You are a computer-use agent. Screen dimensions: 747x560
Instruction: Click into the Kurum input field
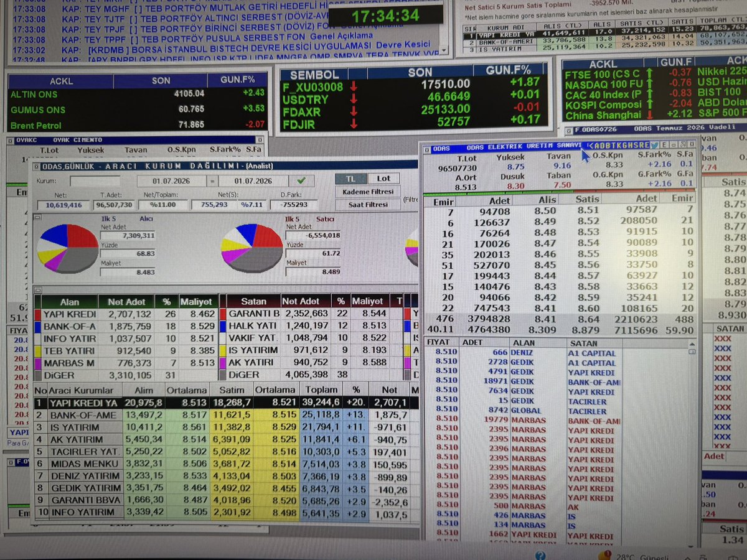point(95,181)
